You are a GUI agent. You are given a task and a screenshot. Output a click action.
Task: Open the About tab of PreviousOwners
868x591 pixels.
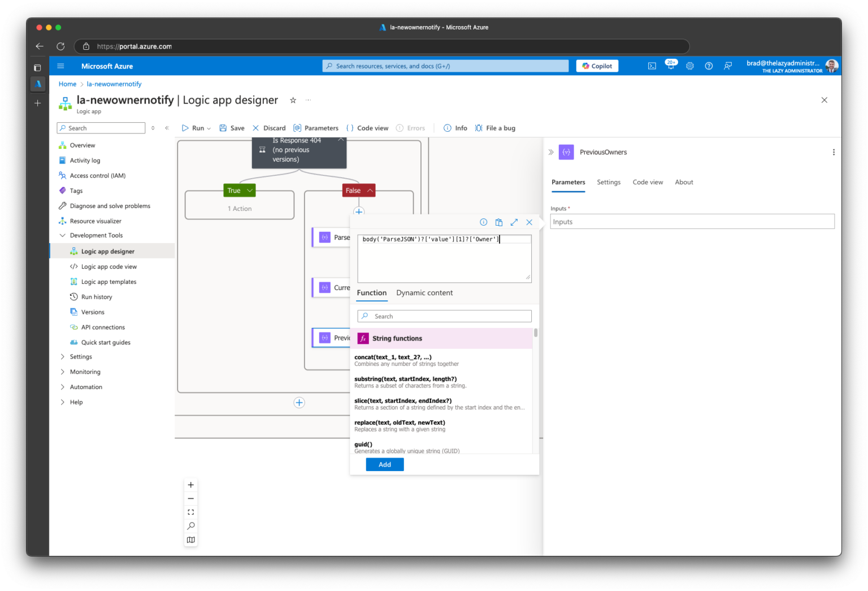684,182
